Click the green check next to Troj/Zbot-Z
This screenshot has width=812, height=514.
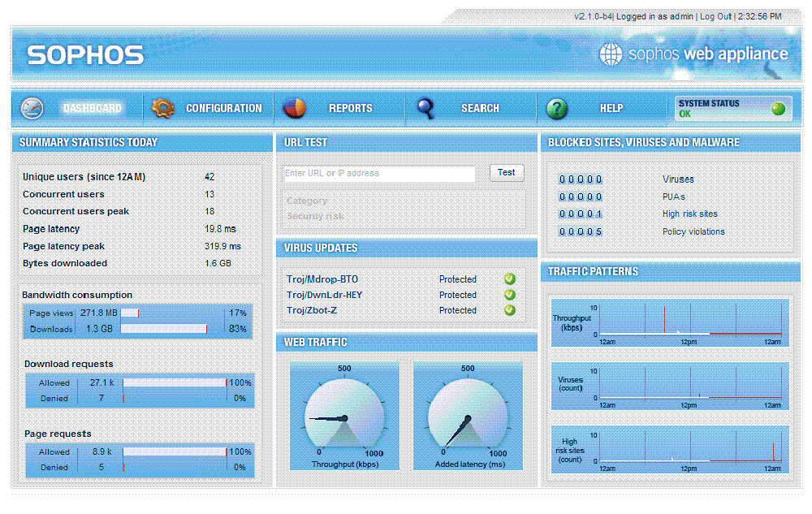coord(510,310)
